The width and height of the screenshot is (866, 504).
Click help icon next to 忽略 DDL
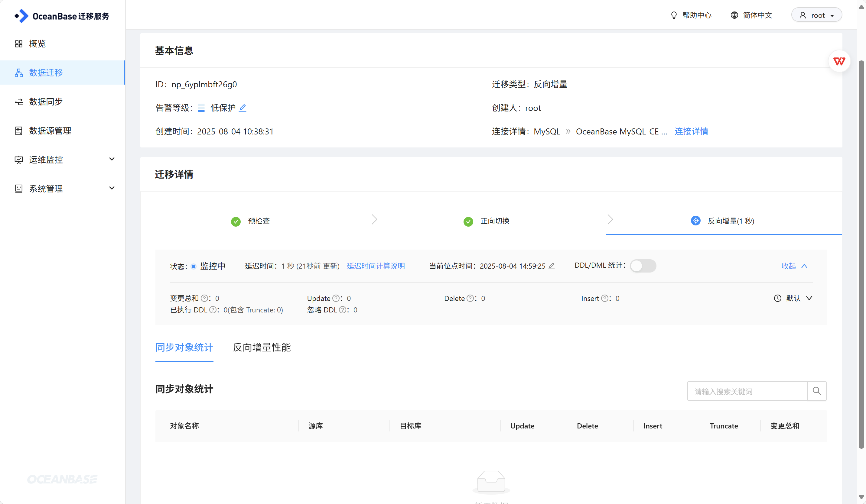click(x=342, y=310)
